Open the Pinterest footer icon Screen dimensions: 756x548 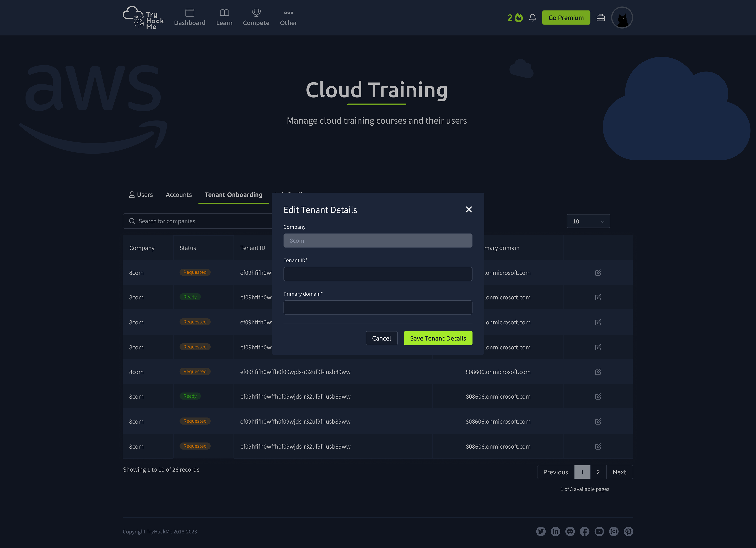(628, 532)
